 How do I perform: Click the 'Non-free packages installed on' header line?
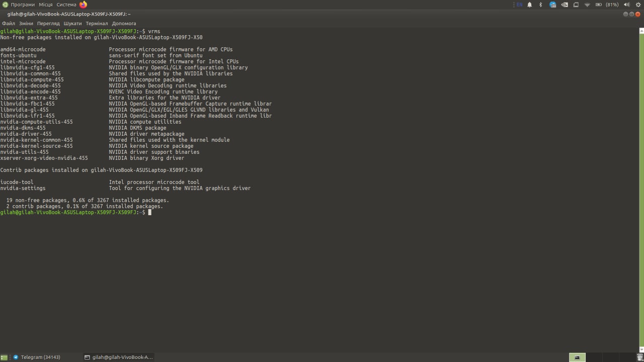click(101, 37)
